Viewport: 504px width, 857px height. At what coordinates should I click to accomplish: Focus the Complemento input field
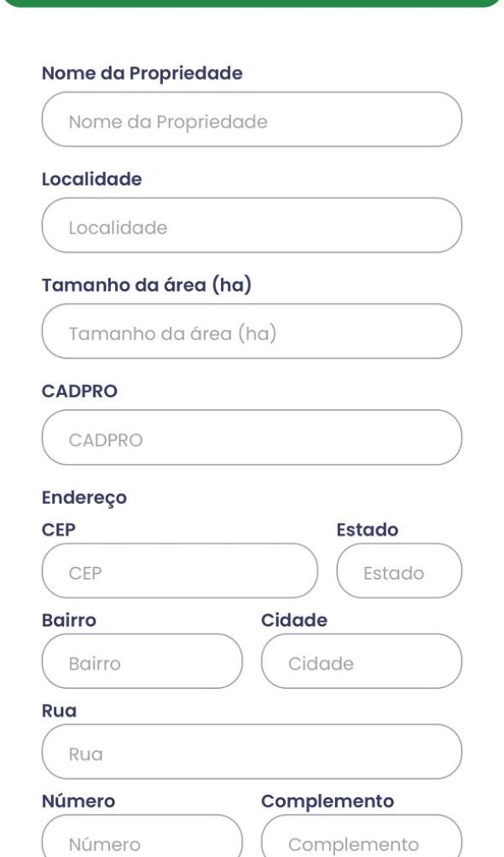[361, 836]
